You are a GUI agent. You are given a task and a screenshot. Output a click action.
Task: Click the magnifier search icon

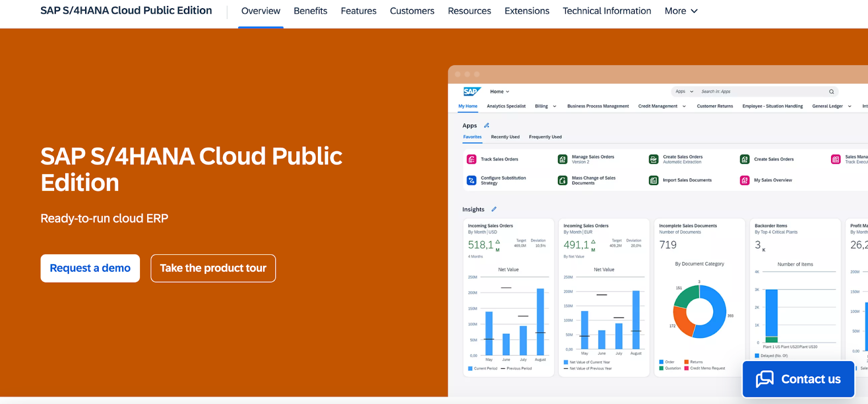point(831,92)
